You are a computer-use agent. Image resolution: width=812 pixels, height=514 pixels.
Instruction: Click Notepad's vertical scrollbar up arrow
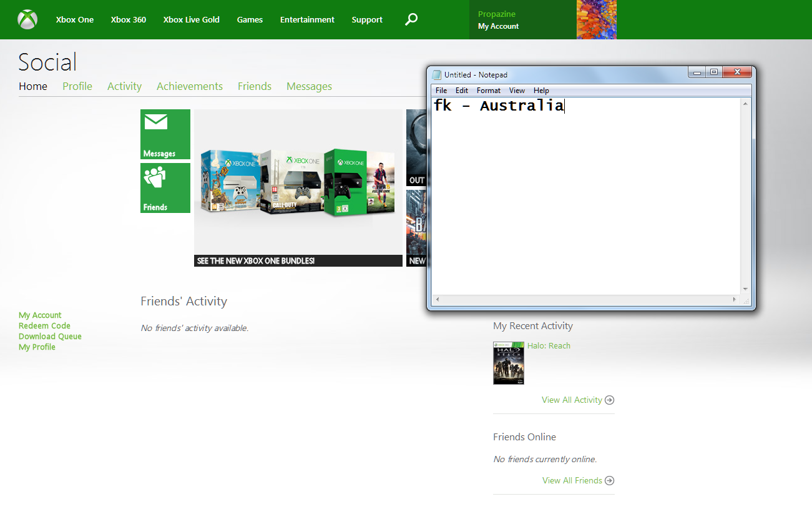(x=745, y=103)
